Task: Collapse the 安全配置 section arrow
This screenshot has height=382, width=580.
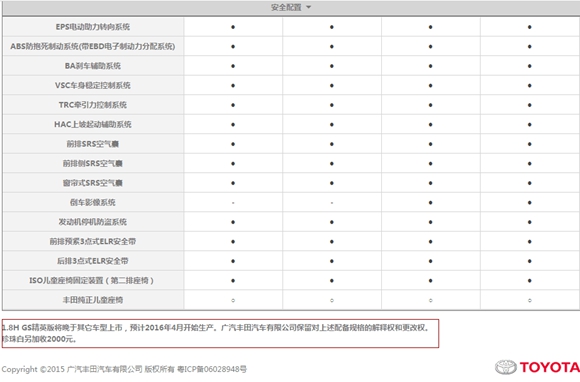Action: pyautogui.click(x=308, y=7)
